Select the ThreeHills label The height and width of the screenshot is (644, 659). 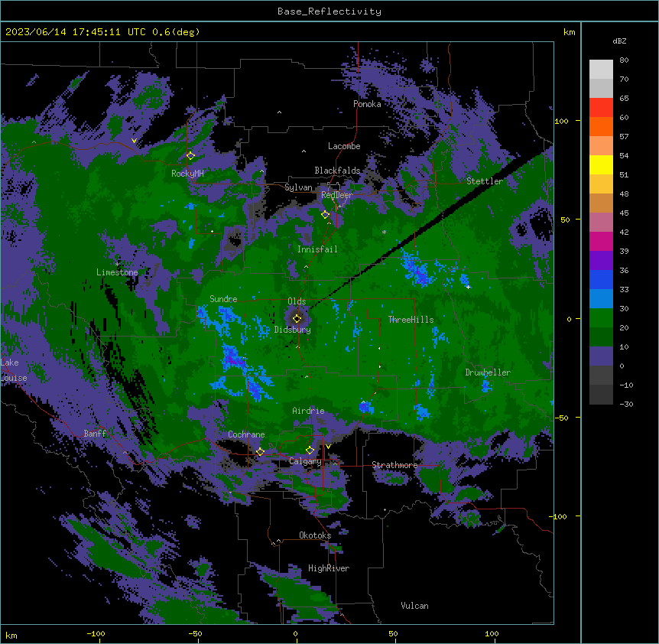(411, 320)
